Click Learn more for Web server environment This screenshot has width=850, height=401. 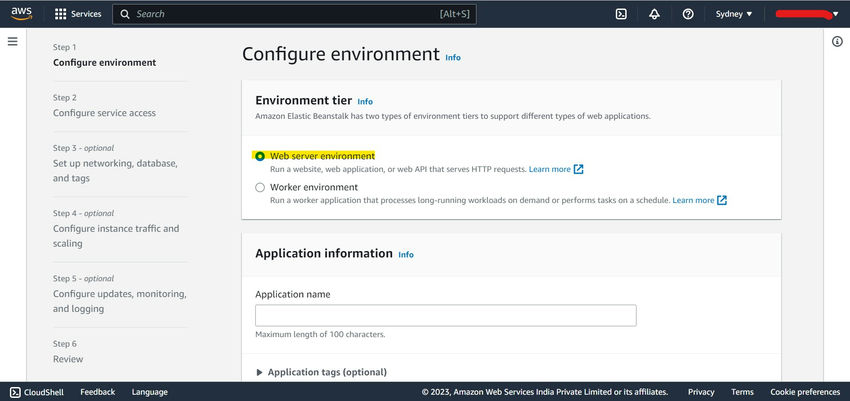coord(550,169)
